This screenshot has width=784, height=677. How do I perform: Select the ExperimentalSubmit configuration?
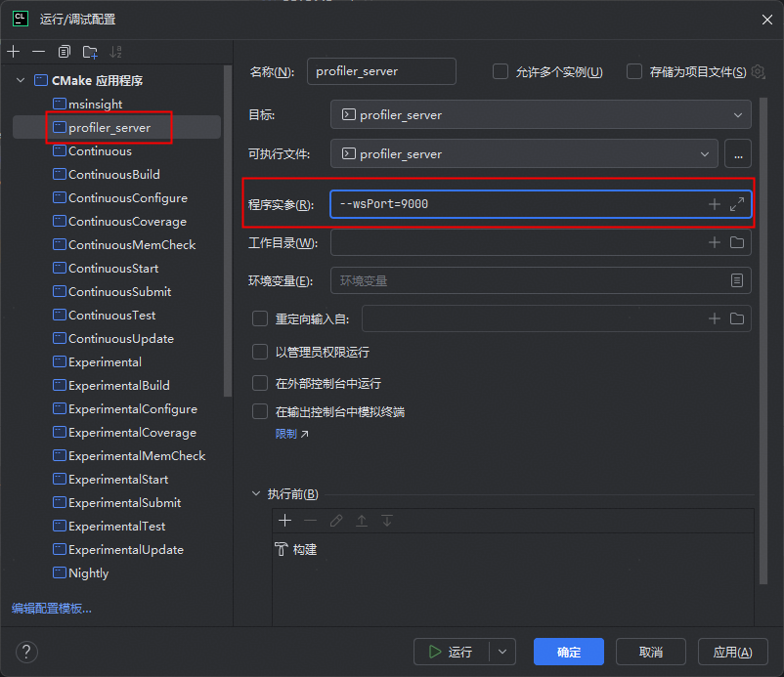(124, 503)
